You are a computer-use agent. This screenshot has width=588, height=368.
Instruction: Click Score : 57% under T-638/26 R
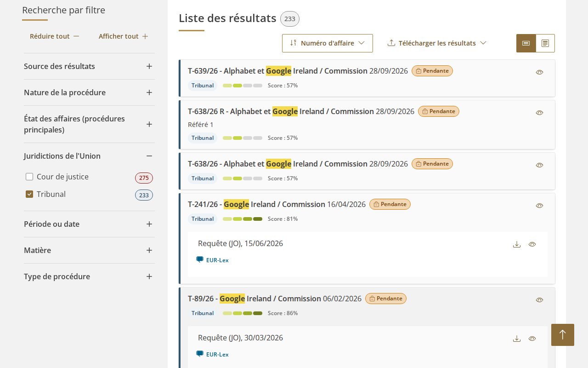283,138
